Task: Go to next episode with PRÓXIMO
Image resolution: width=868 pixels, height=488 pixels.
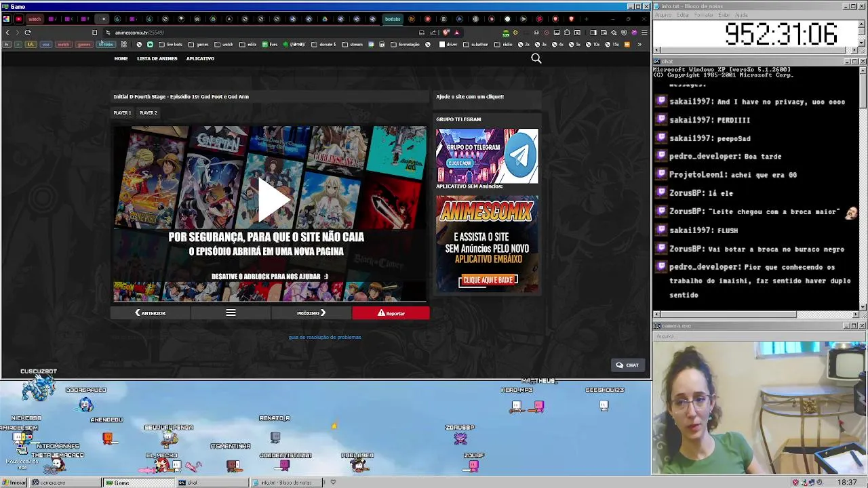Action: pyautogui.click(x=311, y=313)
